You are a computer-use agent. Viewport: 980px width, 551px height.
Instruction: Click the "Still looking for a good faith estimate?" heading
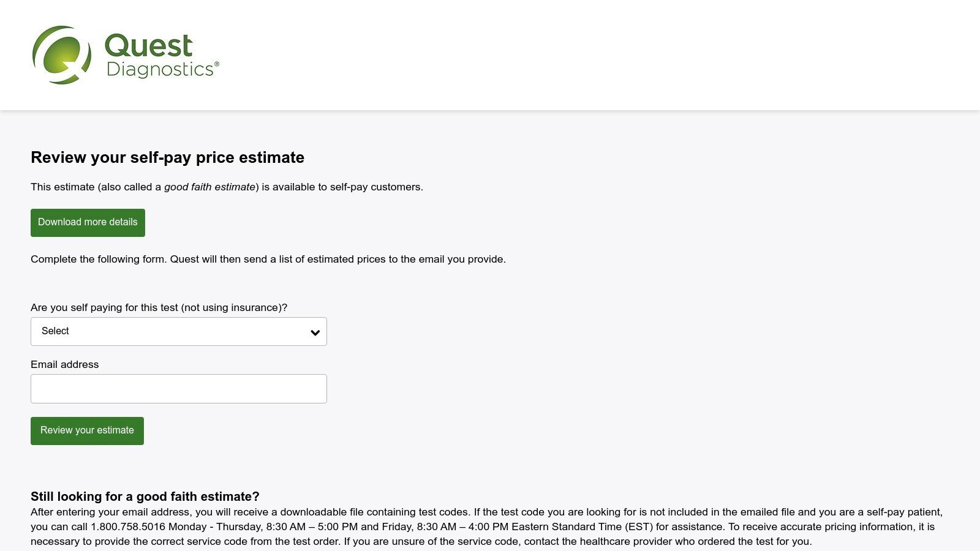(x=145, y=497)
